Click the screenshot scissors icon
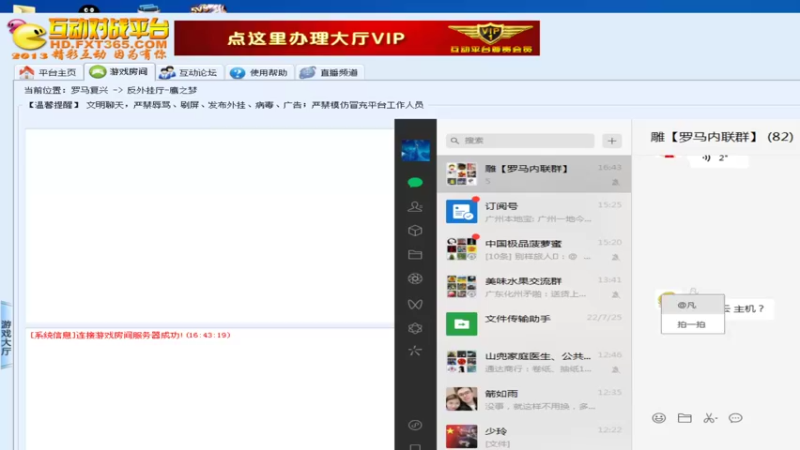800x450 pixels. tap(710, 418)
